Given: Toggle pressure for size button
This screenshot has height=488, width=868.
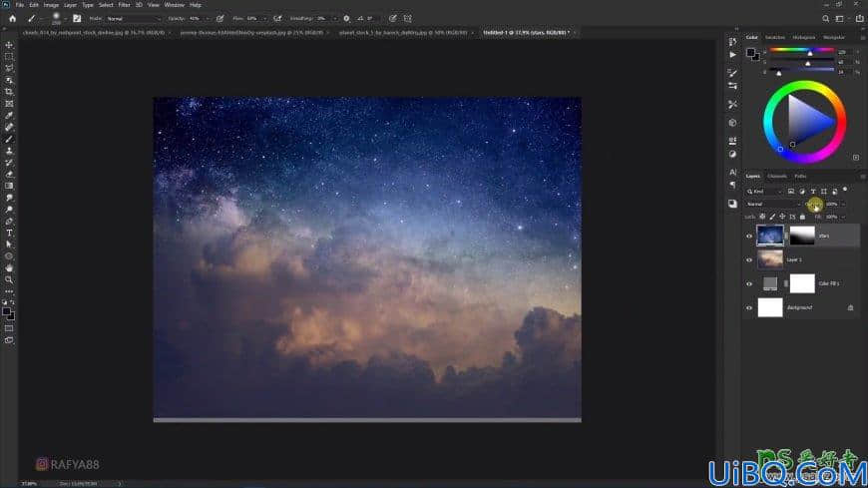Looking at the screenshot, I should coord(392,18).
